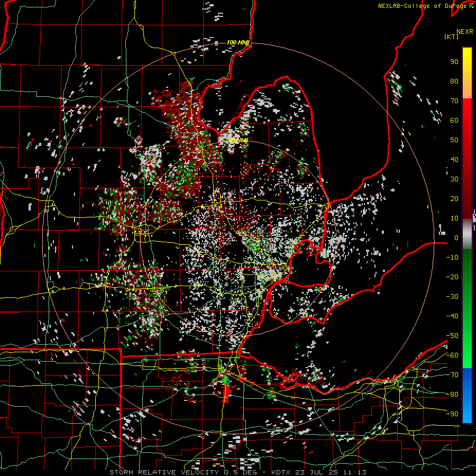Click the -40 value on the velocity scale
This screenshot has height=476, width=476.
click(452, 316)
